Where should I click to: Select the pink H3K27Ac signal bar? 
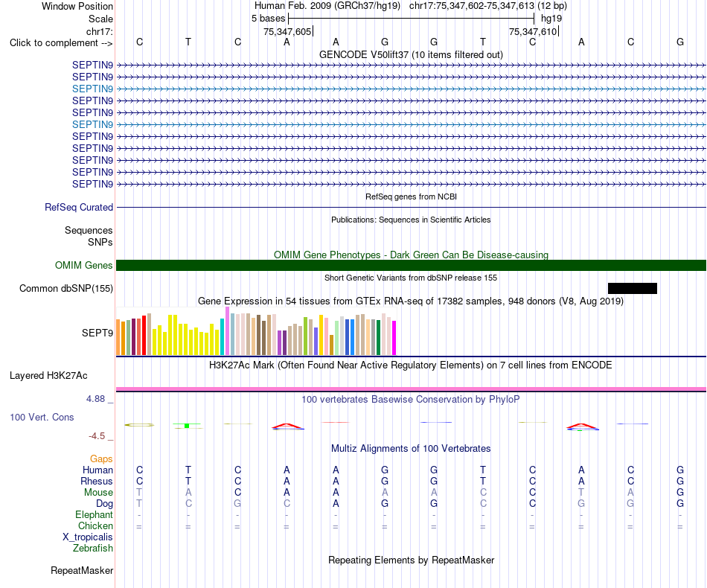point(411,389)
